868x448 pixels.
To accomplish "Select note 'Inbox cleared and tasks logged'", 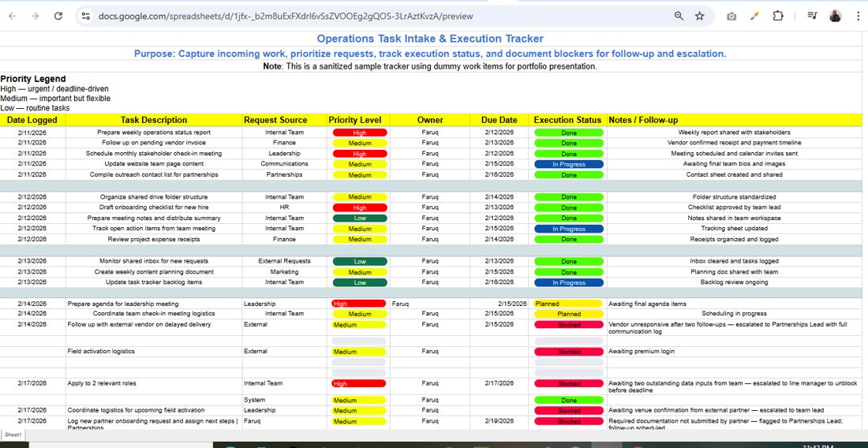I will (x=734, y=261).
